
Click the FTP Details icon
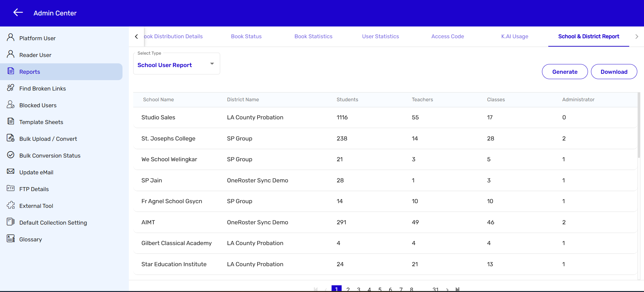click(11, 188)
